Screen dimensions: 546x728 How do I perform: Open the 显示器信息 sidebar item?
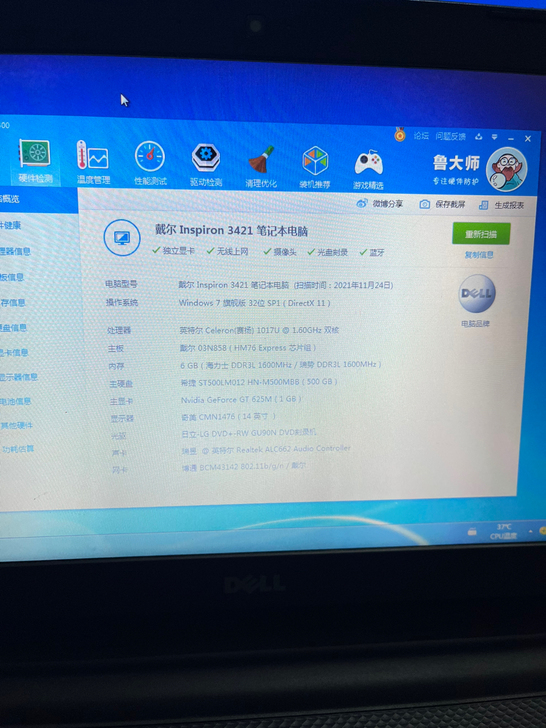pyautogui.click(x=19, y=377)
